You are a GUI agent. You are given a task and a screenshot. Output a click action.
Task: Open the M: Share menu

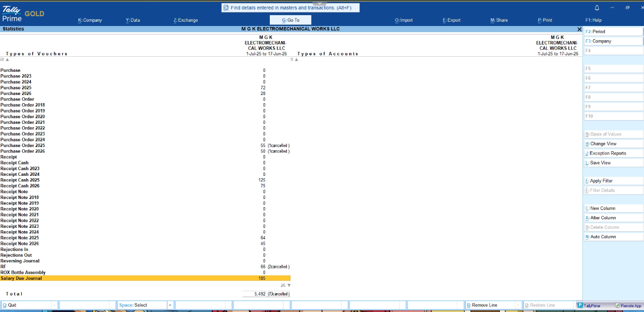click(499, 20)
